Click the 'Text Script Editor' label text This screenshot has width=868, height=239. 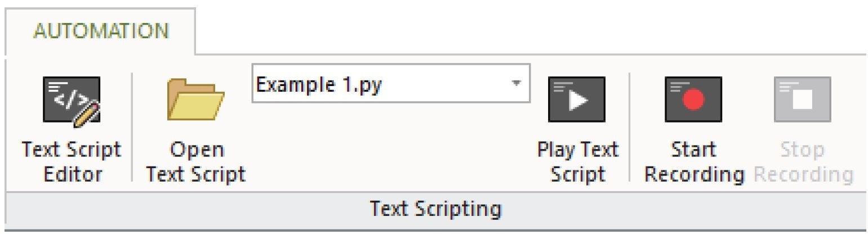71,162
